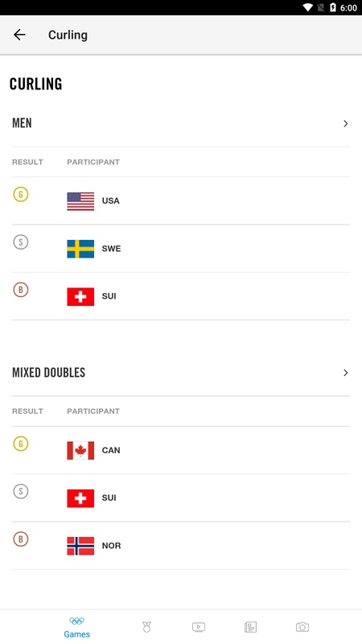
Task: Tap the Switzerland flag under Men
Action: tap(80, 296)
